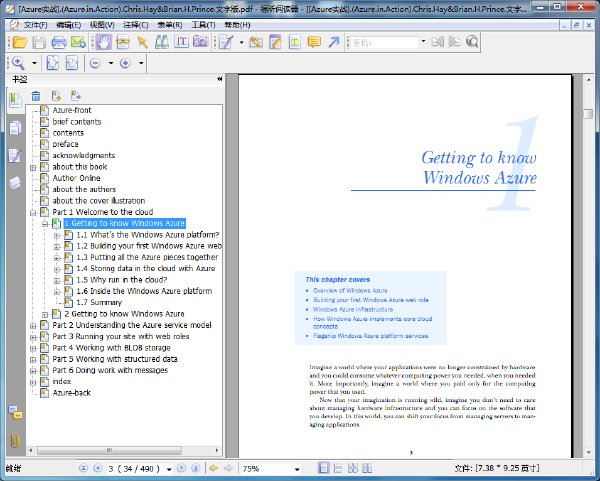
Task: Open the 文件(F) menu
Action: (36, 25)
